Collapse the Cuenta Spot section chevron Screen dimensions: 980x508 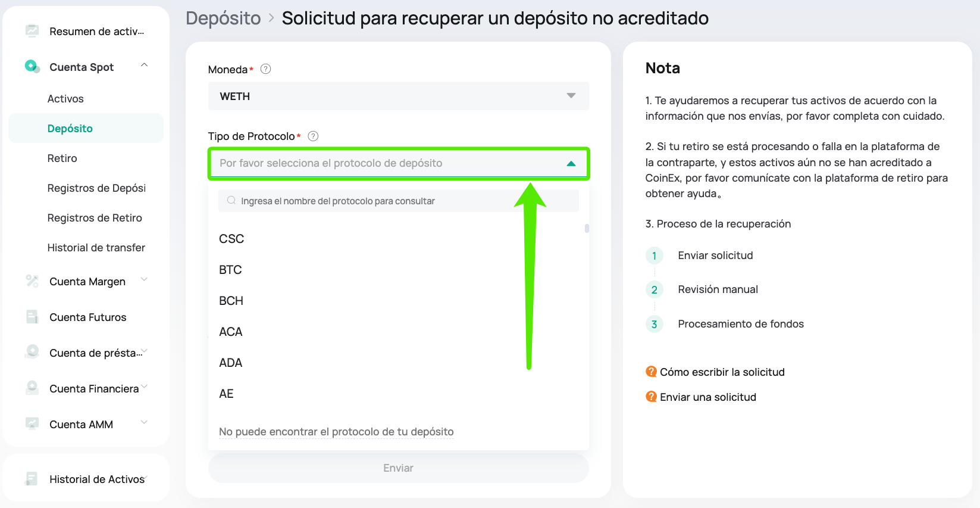click(144, 65)
